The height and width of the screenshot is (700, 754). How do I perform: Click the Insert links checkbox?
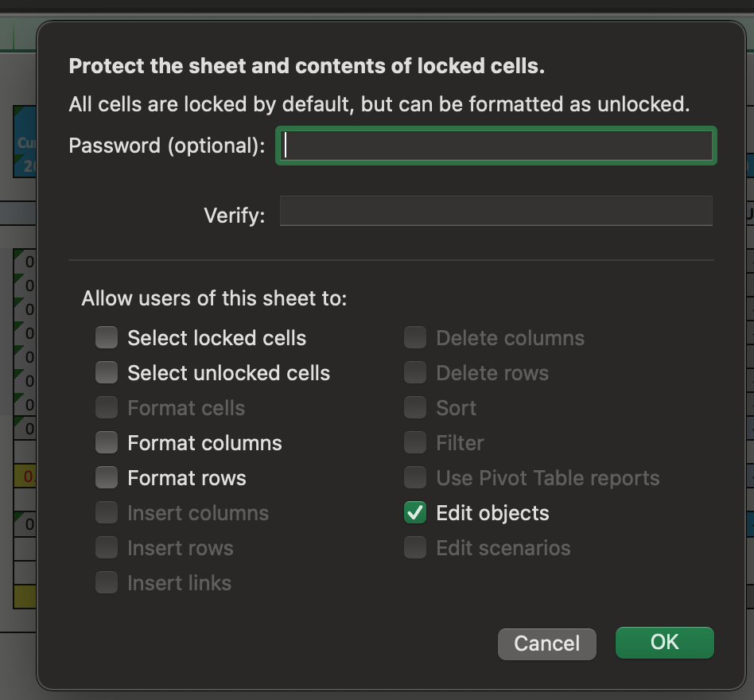pos(106,582)
